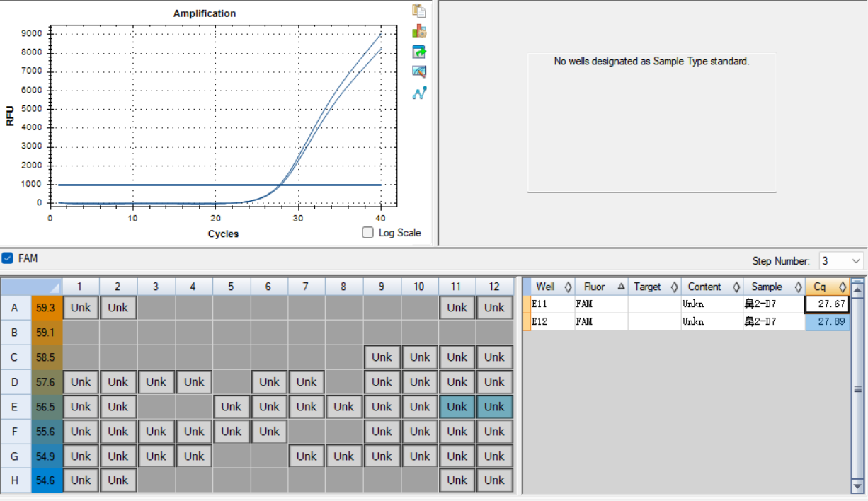Image resolution: width=868 pixels, height=501 pixels.
Task: Select the threshold line on amplification chart
Action: [219, 185]
